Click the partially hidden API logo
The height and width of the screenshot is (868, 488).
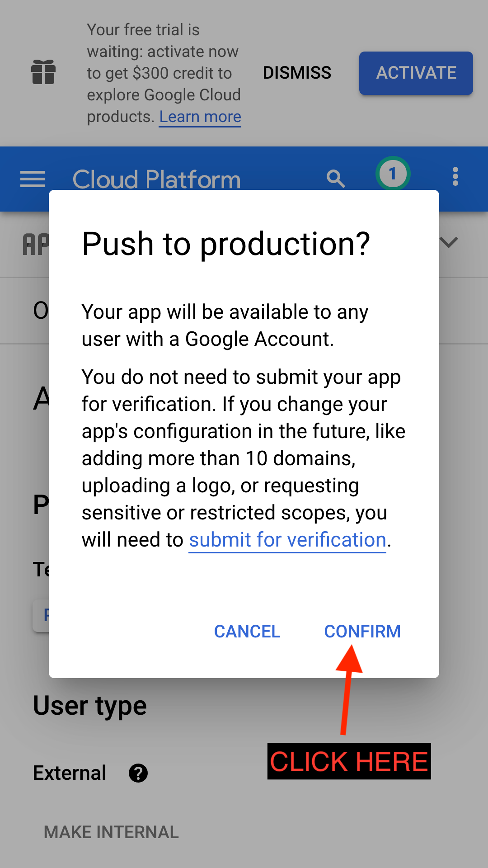click(x=36, y=245)
